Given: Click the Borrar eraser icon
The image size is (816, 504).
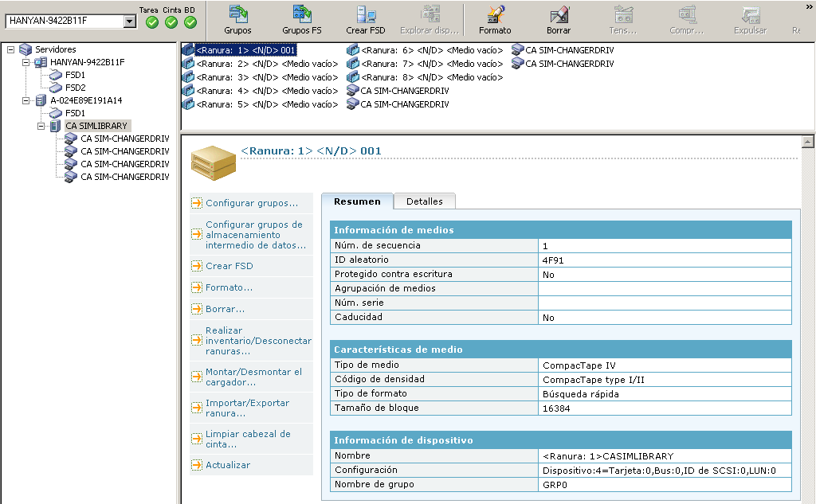Looking at the screenshot, I should coord(559,14).
